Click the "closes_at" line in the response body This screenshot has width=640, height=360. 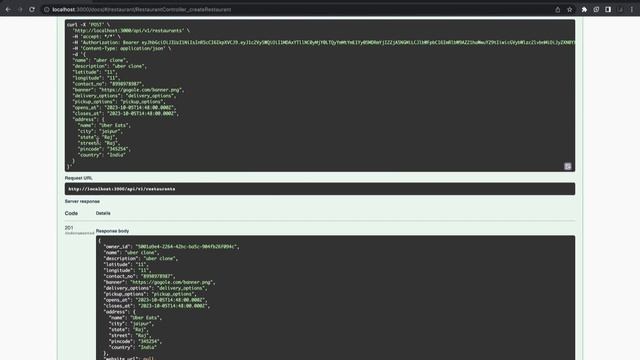pos(157,306)
